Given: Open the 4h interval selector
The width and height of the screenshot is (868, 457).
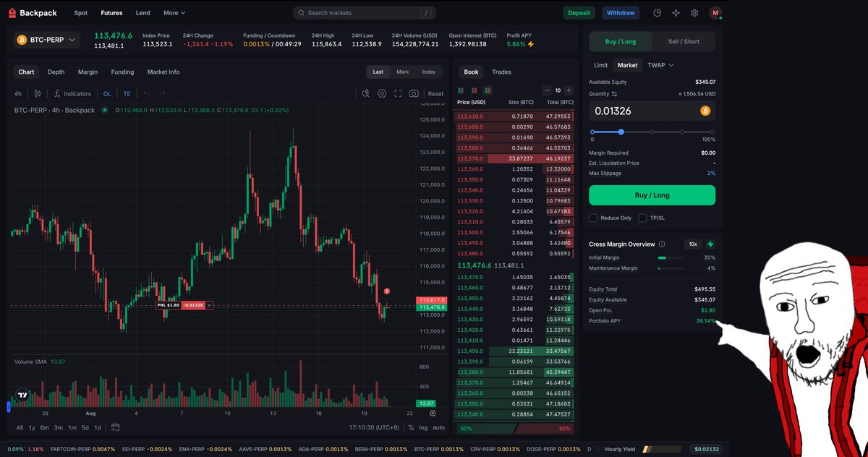Looking at the screenshot, I should tap(18, 93).
